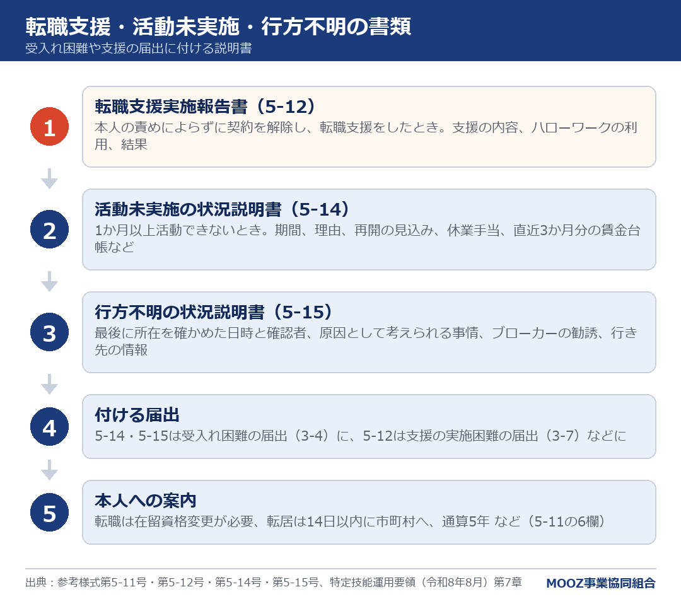Select the heading 活動未実施の状況説明書（5-14）
Viewport: 681px width, 616px height.
coord(222,209)
